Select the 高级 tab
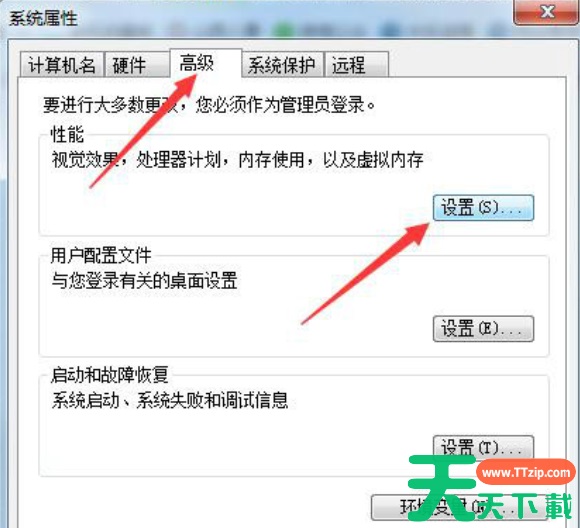This screenshot has width=580, height=528. click(x=206, y=63)
